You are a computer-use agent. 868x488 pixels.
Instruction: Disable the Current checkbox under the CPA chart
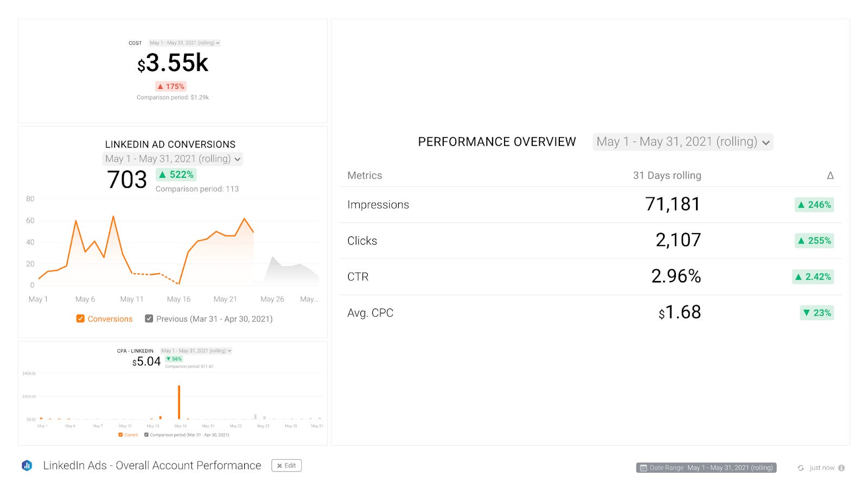(120, 435)
